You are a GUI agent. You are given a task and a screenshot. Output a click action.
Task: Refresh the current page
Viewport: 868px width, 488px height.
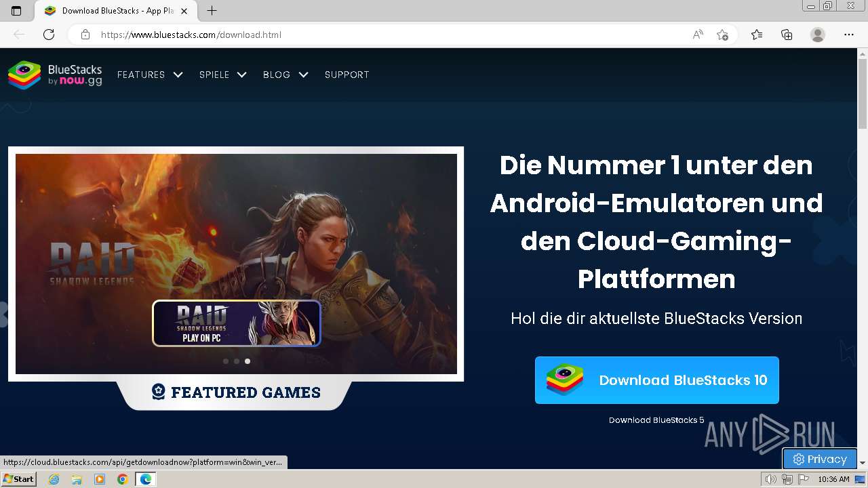pos(49,35)
